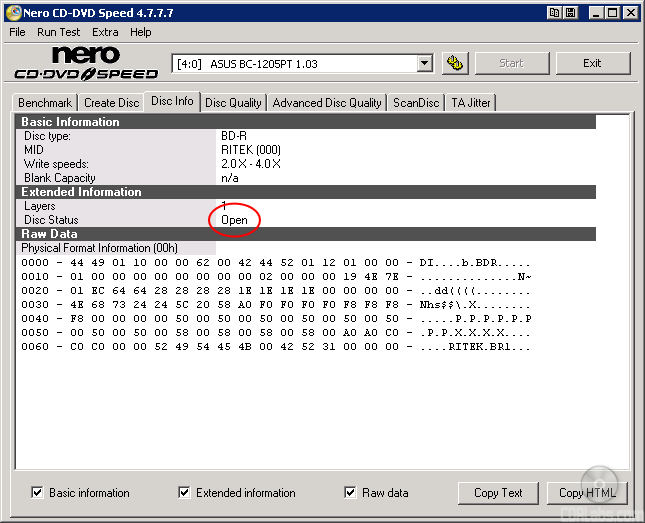The width and height of the screenshot is (645, 523).
Task: Open the Benchmark tab
Action: point(45,102)
